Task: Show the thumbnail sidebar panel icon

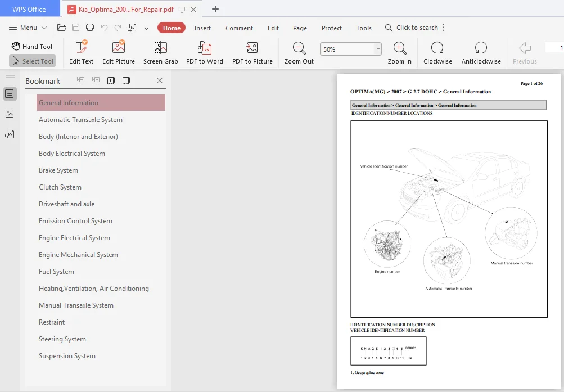Action: pos(10,114)
